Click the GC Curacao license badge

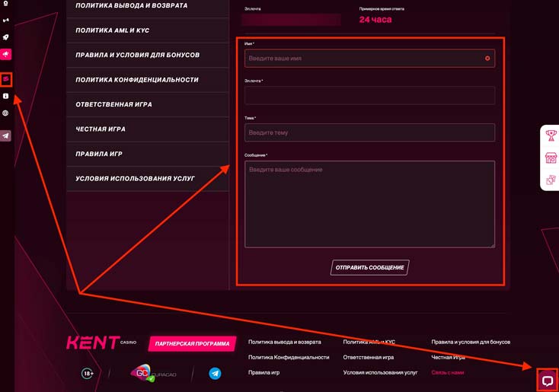pos(142,373)
